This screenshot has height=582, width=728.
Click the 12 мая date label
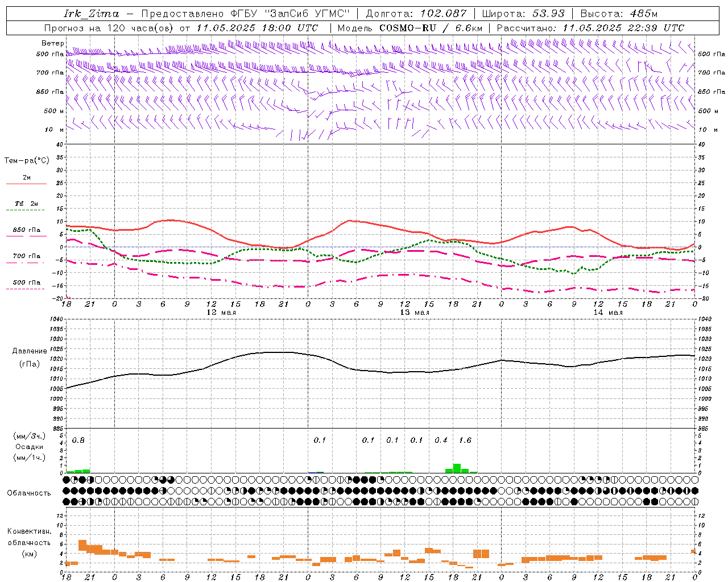pos(221,313)
